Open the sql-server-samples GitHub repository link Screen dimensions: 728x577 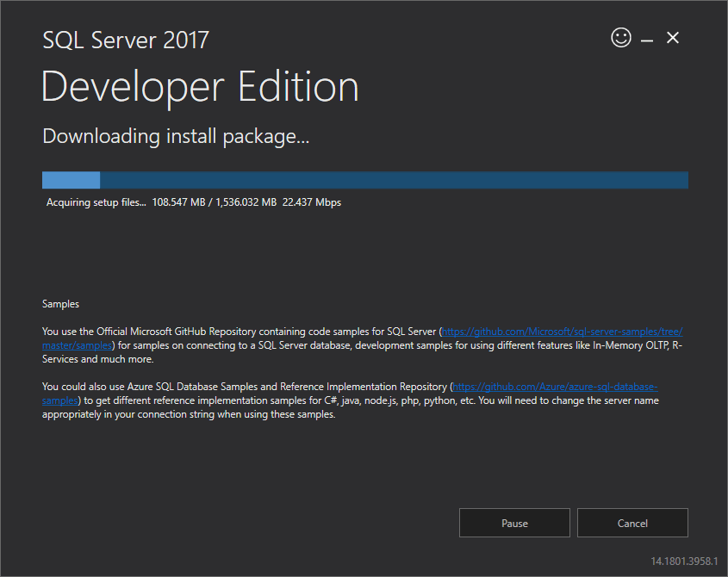click(x=560, y=331)
